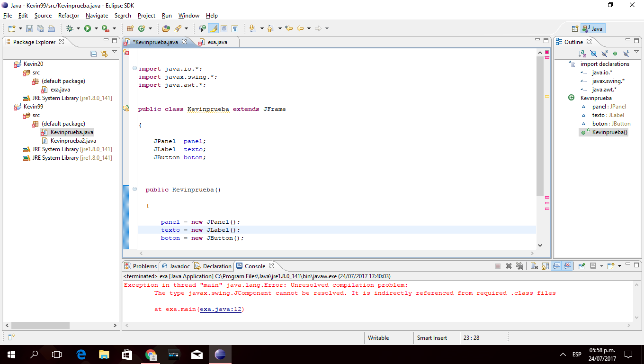Image resolution: width=644 pixels, height=364 pixels.
Task: Switch to the Problems tab
Action: tap(141, 266)
